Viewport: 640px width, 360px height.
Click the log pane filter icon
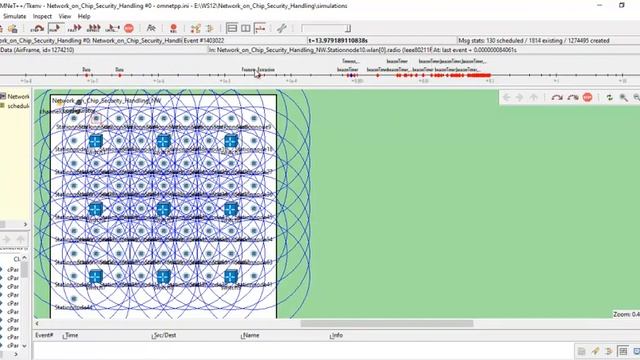[609, 351]
